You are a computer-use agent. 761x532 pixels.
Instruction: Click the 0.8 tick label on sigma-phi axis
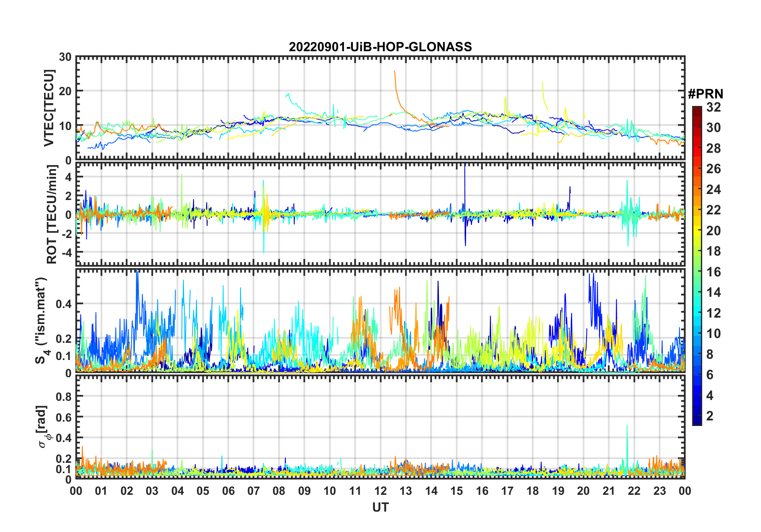coord(64,396)
